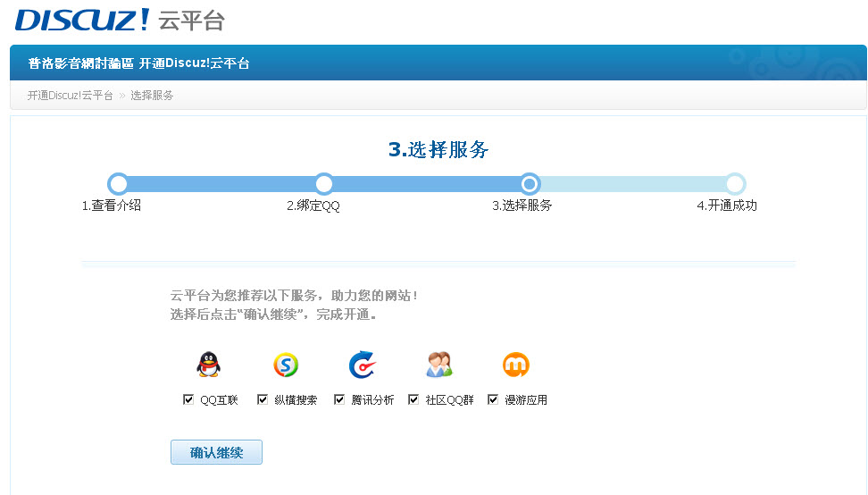Click the step 2 circle on progress bar
The image size is (868, 495).
click(324, 183)
